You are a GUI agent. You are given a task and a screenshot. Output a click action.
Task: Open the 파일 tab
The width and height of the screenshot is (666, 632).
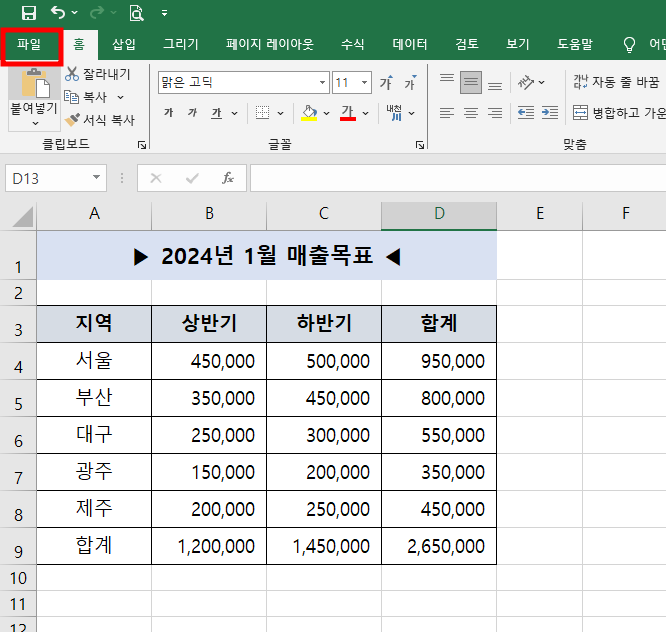(x=29, y=44)
